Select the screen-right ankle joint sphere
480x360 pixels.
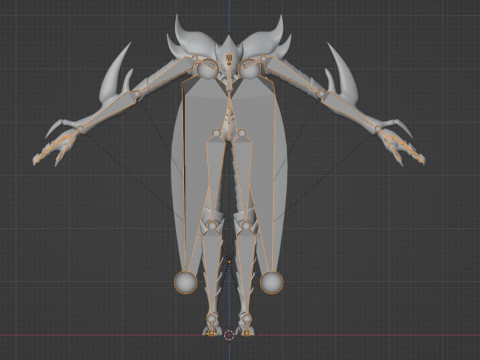(246, 318)
